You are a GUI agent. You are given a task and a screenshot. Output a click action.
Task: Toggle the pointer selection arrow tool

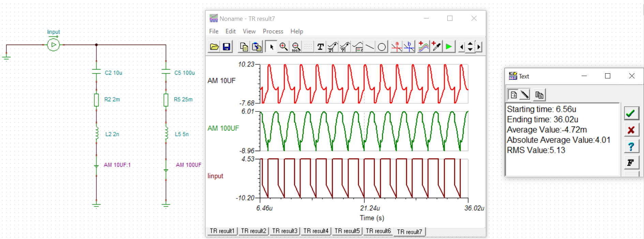click(271, 47)
